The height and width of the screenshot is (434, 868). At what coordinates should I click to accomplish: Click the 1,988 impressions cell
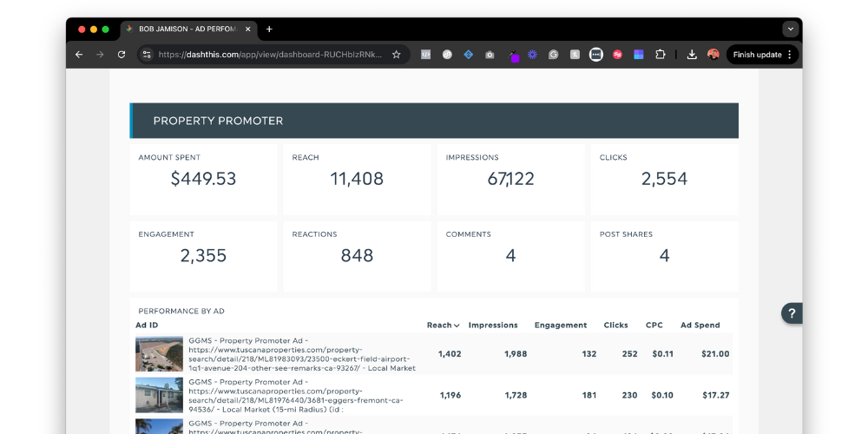[x=516, y=354]
